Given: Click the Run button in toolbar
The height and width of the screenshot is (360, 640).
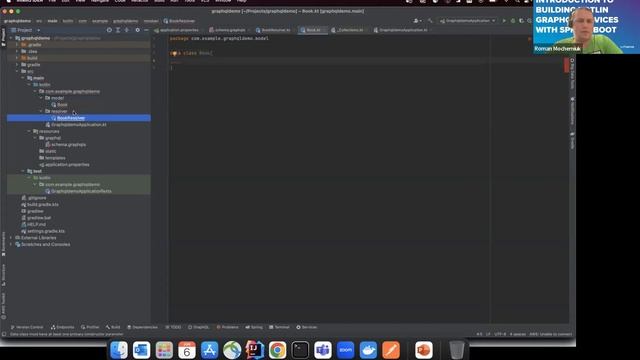Looking at the screenshot, I should click(504, 21).
